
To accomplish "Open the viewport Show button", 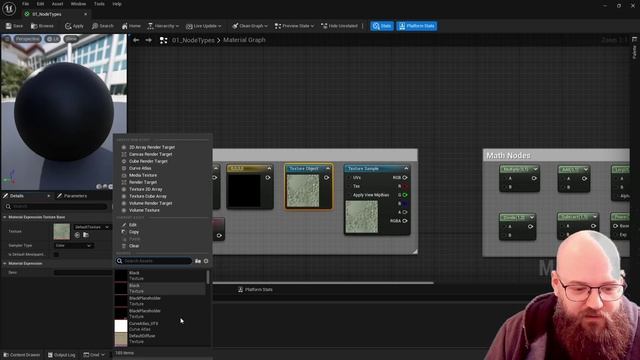I will (71, 39).
